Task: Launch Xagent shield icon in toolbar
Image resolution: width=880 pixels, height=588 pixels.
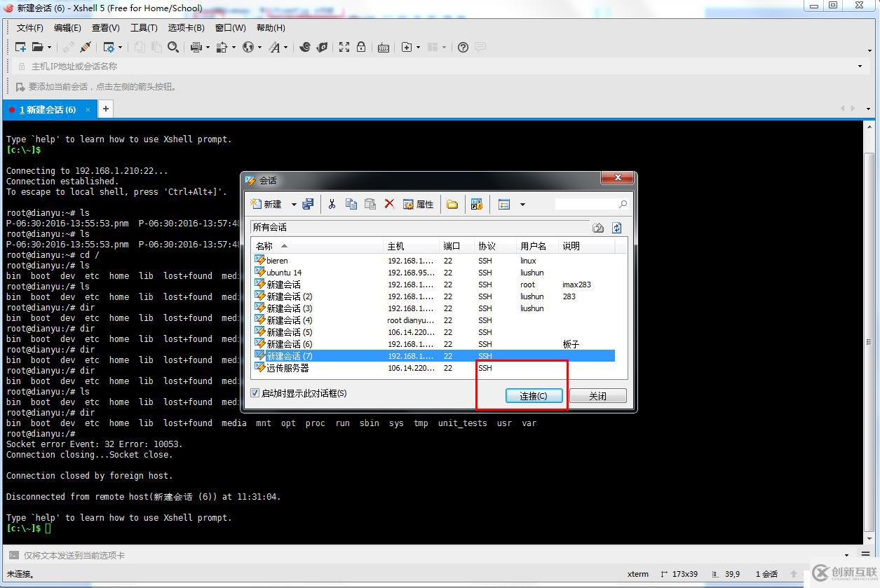Action: 322,47
